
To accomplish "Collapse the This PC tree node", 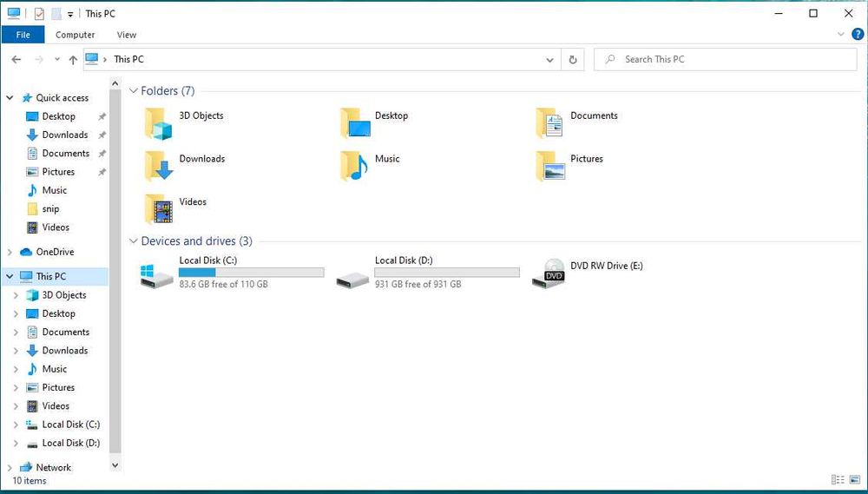I will [10, 276].
